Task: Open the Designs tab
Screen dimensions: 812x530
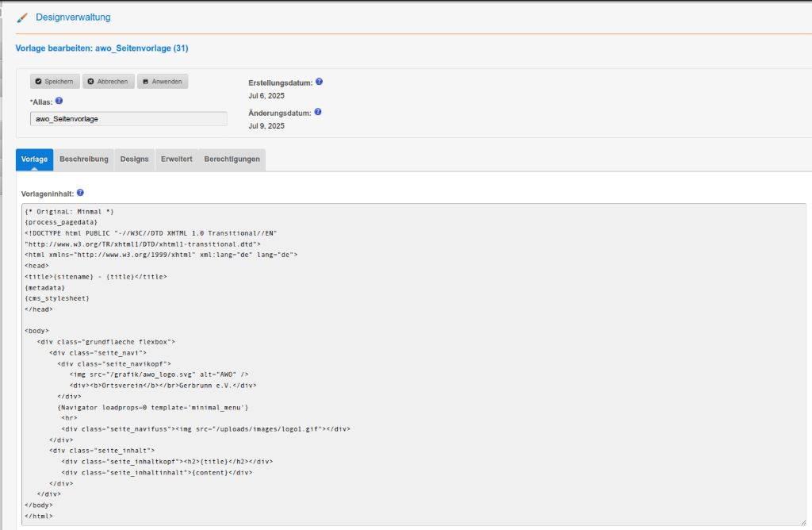Action: coord(134,159)
